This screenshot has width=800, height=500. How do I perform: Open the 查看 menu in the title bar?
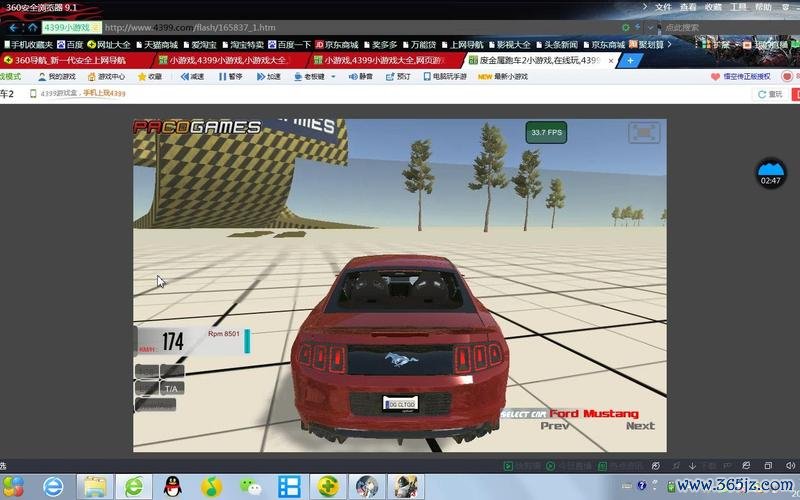coord(688,7)
